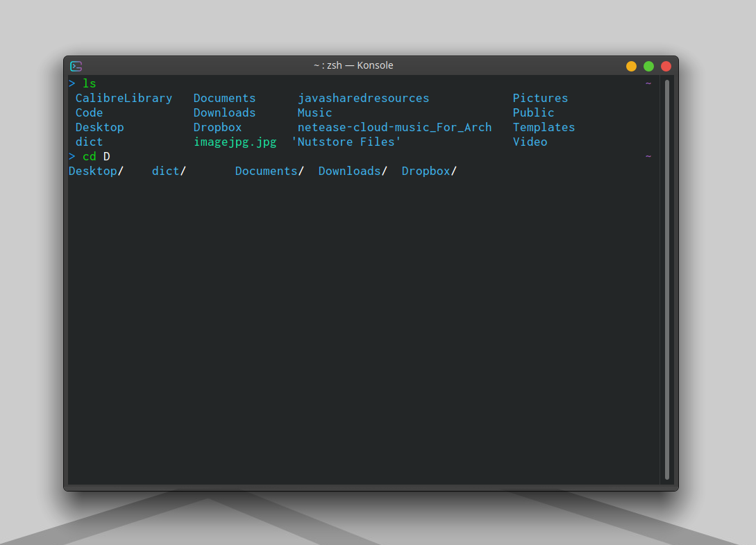
Task: Choose Dropbox/ completion suggestion
Action: click(x=429, y=171)
